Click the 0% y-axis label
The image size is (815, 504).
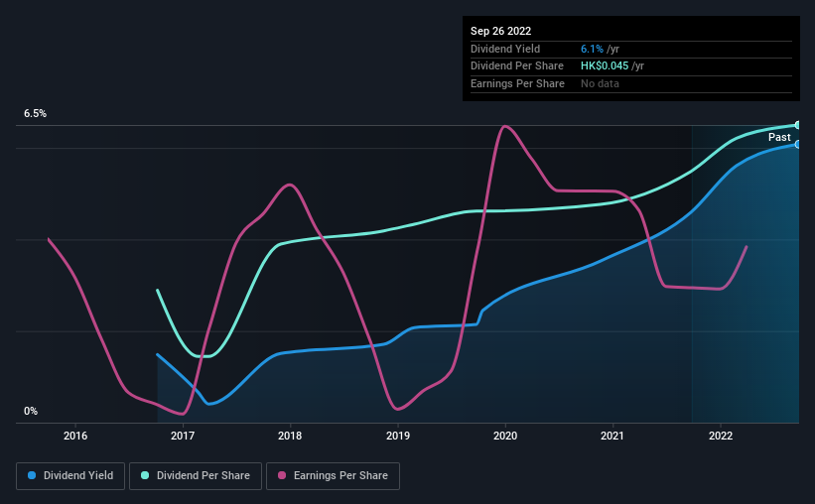coord(31,411)
